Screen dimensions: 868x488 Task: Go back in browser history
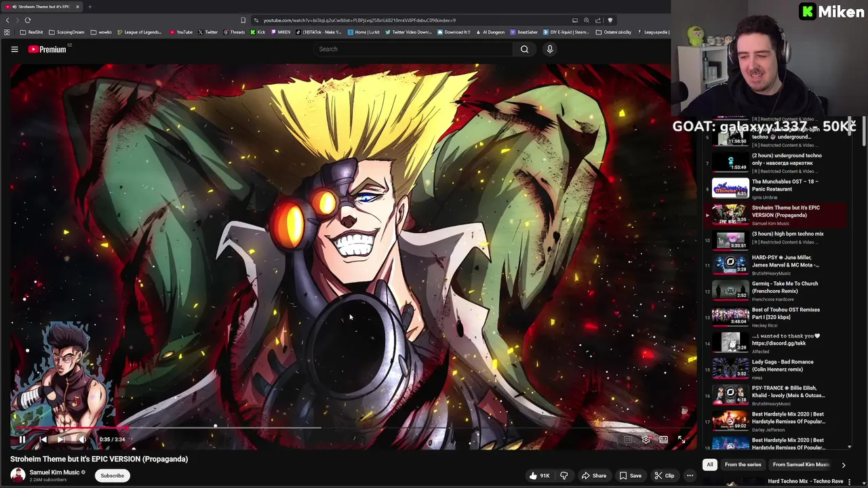pos(7,20)
